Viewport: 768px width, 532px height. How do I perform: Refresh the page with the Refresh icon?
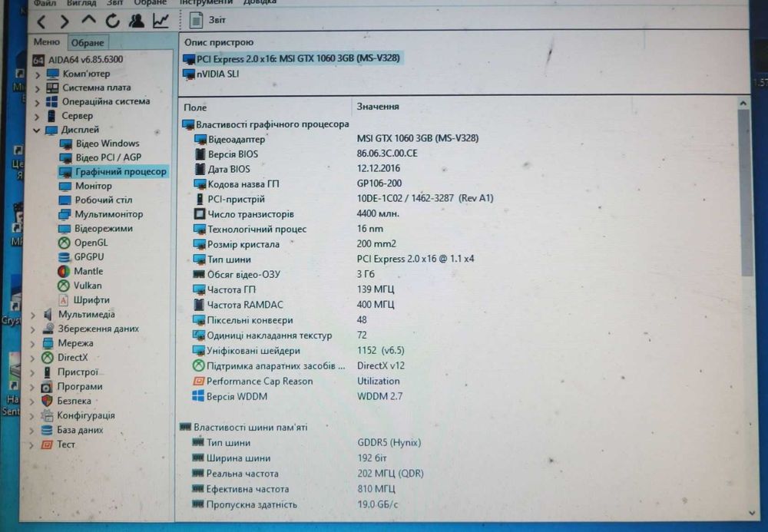coord(112,21)
